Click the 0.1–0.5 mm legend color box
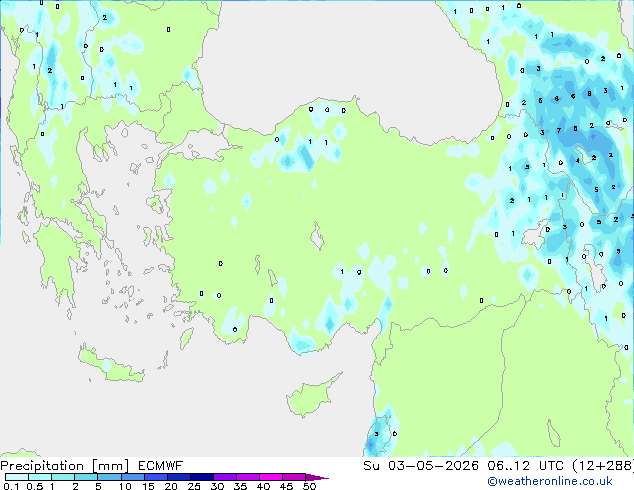634x490 pixels. tap(17, 477)
